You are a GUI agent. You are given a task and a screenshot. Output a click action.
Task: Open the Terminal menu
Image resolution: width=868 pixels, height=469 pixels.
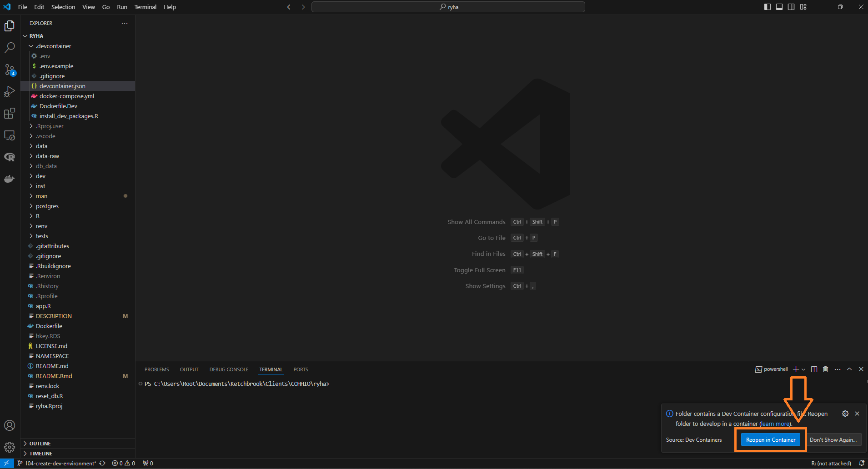[x=146, y=7]
